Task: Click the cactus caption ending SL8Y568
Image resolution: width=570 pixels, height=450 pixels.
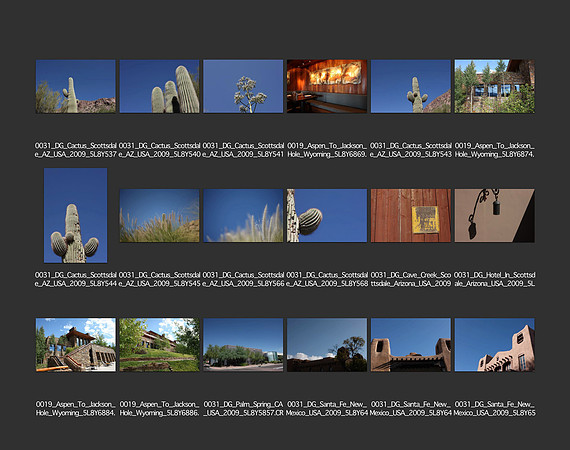Action: 327,279
